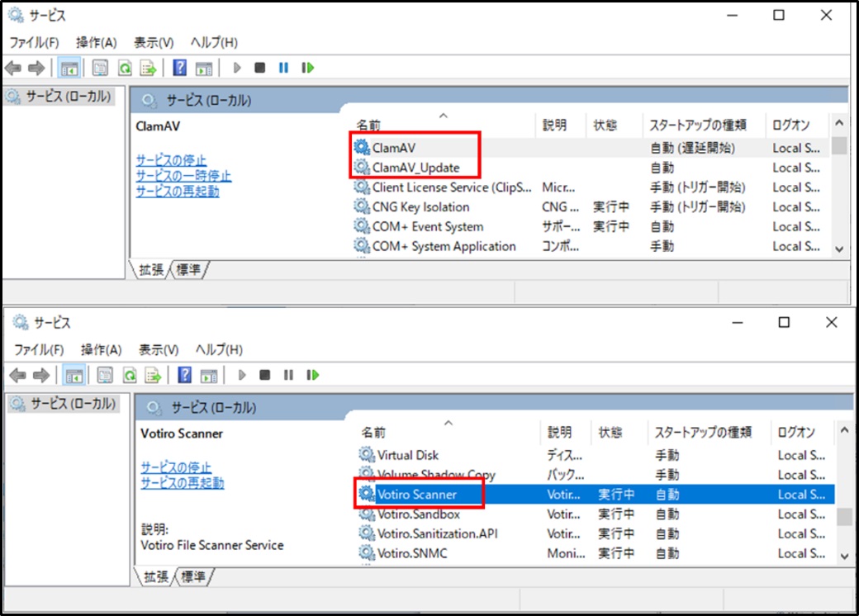Open 操作(A) menu in bottom window
This screenshot has width=859, height=616.
[102, 350]
